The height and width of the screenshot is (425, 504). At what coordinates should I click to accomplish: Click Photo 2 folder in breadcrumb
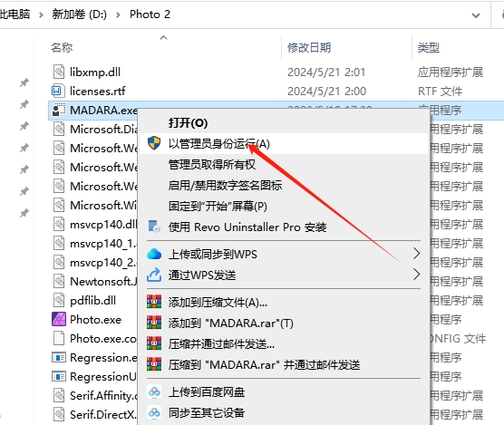[150, 14]
